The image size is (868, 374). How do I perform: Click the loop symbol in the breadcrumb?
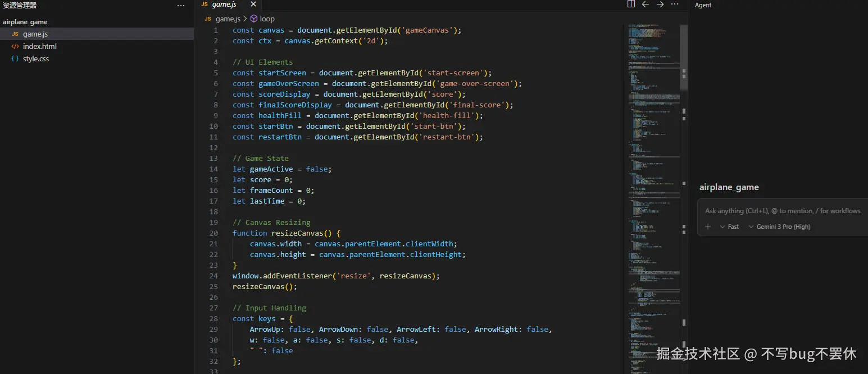pos(266,19)
